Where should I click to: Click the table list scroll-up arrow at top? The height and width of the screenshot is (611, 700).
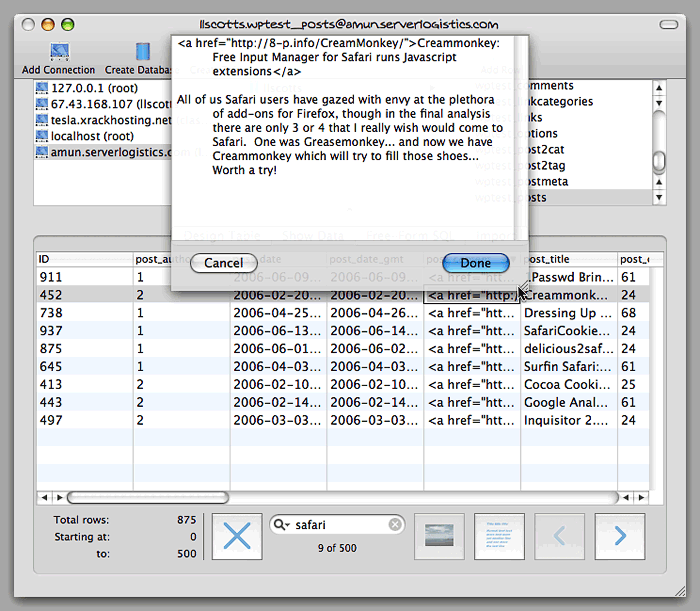[659, 87]
